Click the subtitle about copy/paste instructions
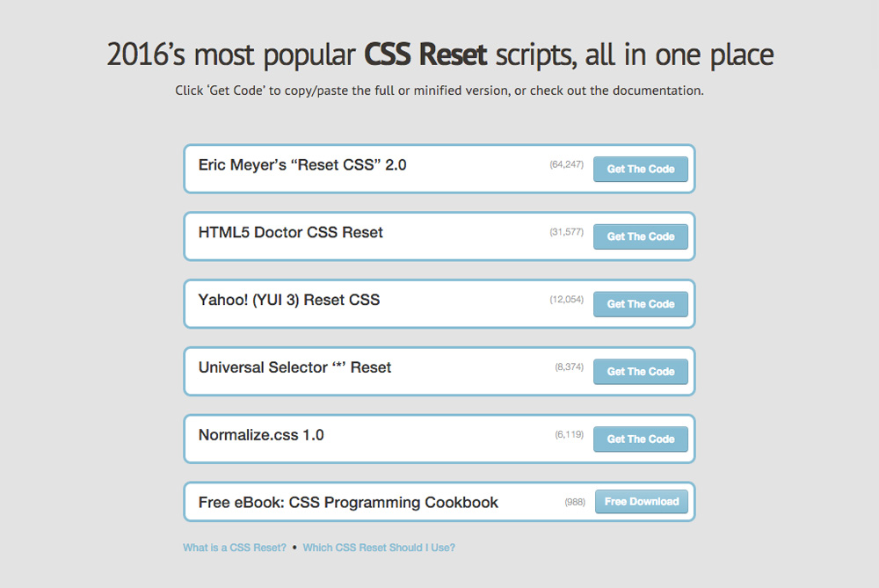 click(439, 91)
